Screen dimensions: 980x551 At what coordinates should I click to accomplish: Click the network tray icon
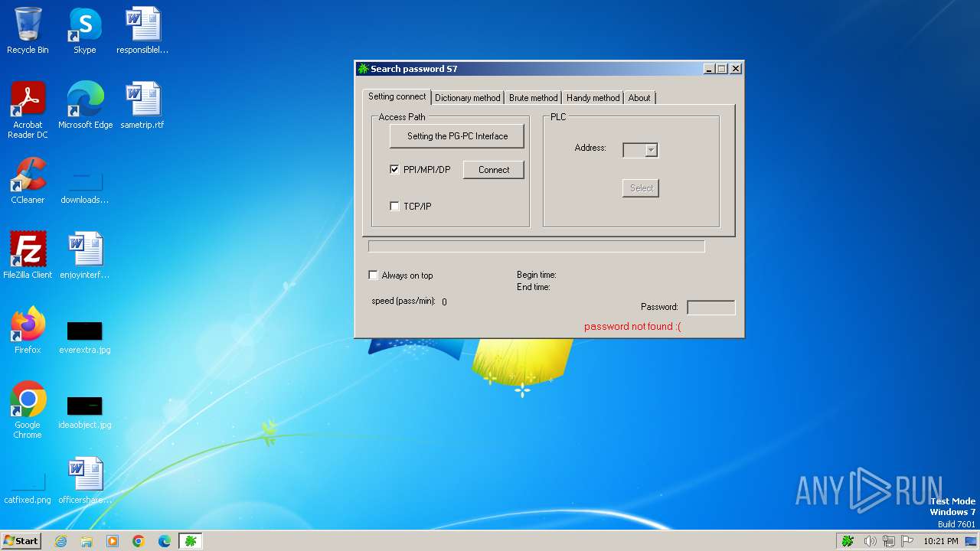[889, 541]
